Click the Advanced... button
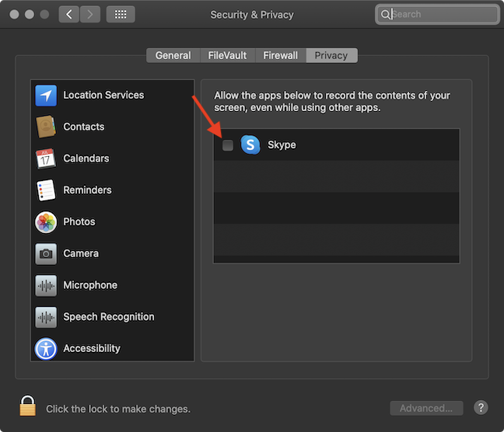The width and height of the screenshot is (504, 432). 426,408
